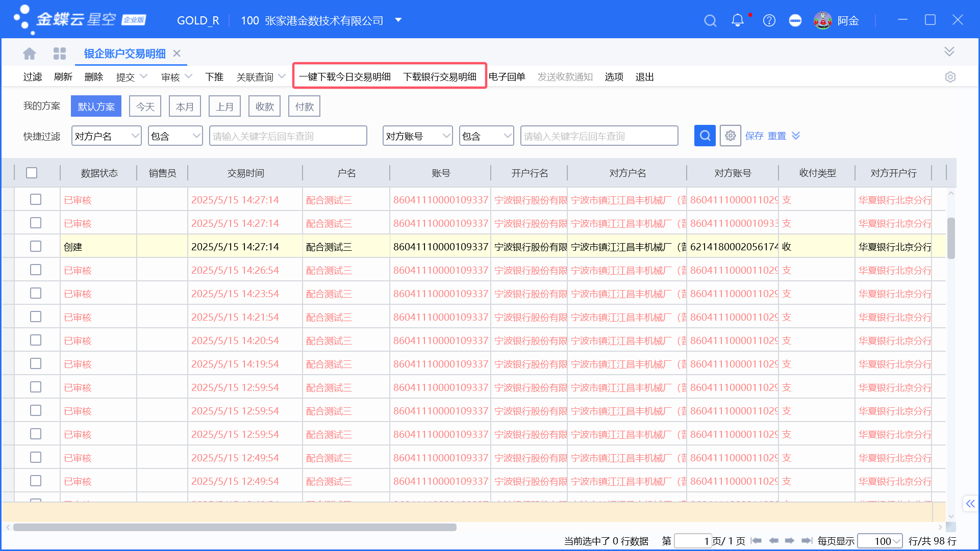This screenshot has width=980, height=551.
Task: Click 刷新 in the toolbar
Action: 63,77
